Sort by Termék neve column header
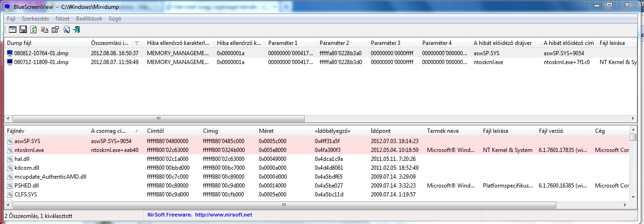The image size is (644, 224). pos(452,131)
